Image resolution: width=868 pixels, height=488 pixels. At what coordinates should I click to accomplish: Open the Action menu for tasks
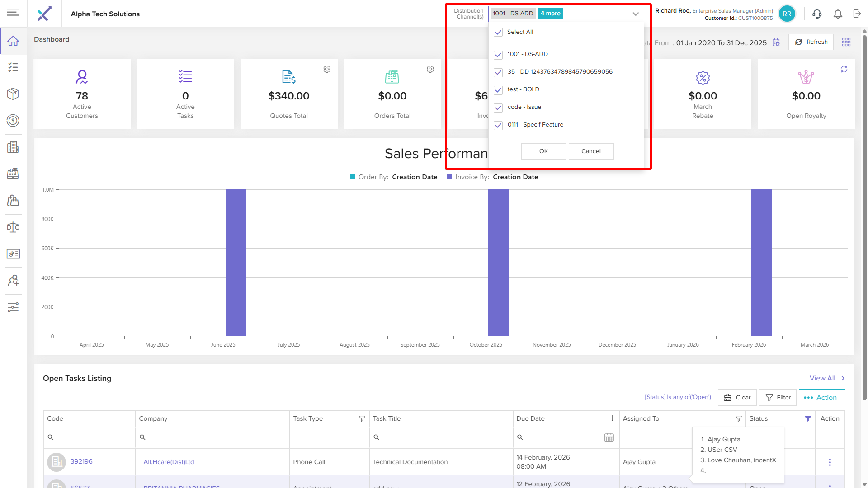pos(821,398)
